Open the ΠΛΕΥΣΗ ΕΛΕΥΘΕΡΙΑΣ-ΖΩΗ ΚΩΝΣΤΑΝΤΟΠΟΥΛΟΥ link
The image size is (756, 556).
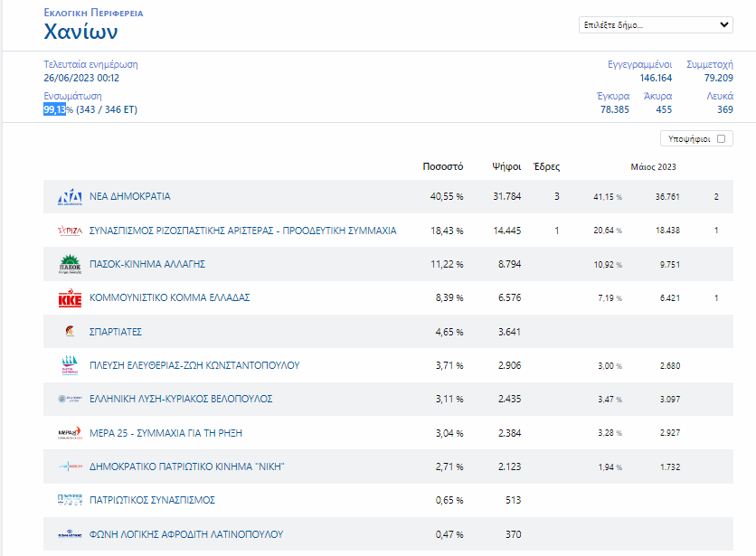tap(194, 365)
